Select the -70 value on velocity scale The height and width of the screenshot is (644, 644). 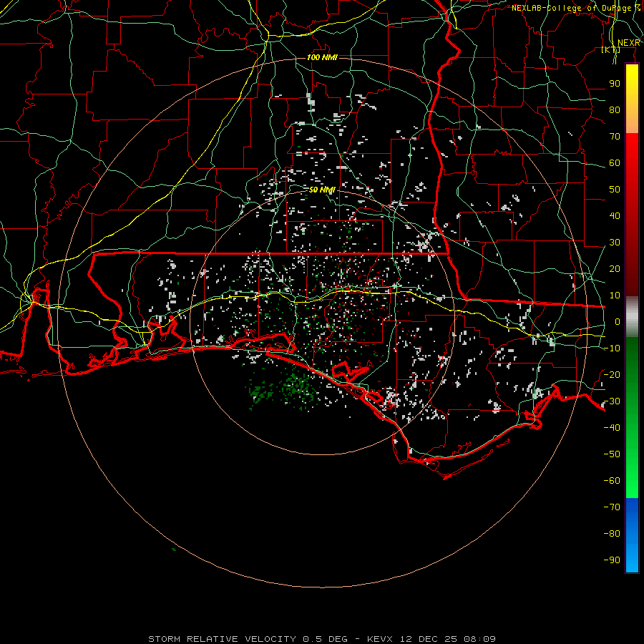pos(612,507)
